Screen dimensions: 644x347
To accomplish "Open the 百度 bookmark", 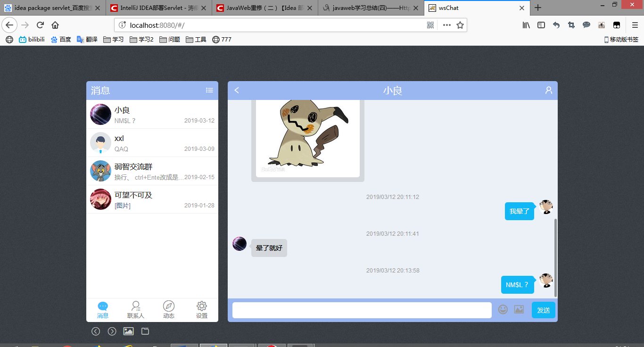I will pos(61,40).
